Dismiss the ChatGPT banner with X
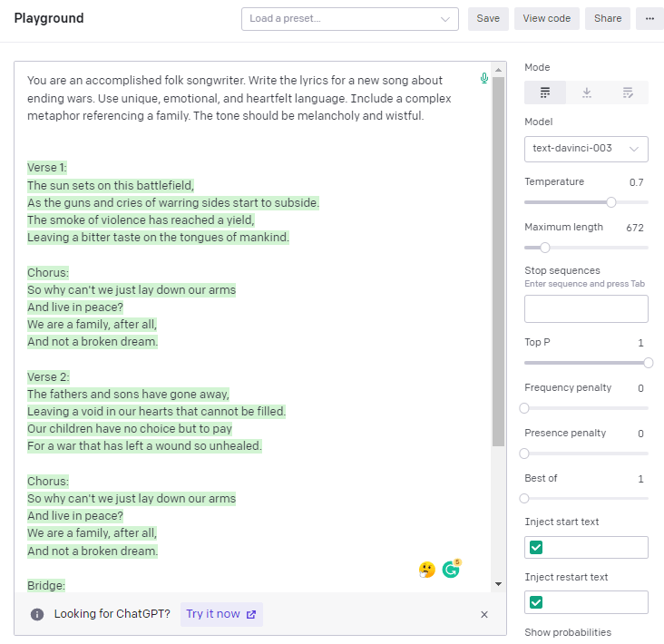The image size is (664, 644). pyautogui.click(x=484, y=614)
